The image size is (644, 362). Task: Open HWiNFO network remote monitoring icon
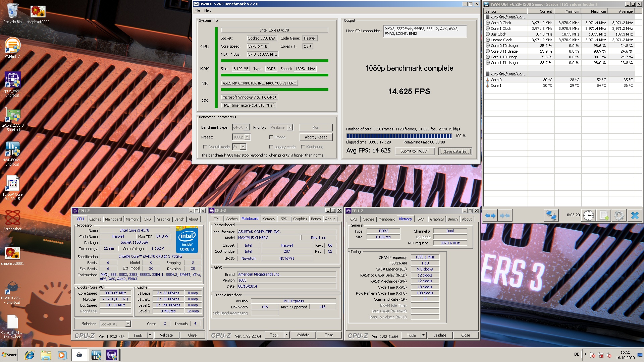551,216
